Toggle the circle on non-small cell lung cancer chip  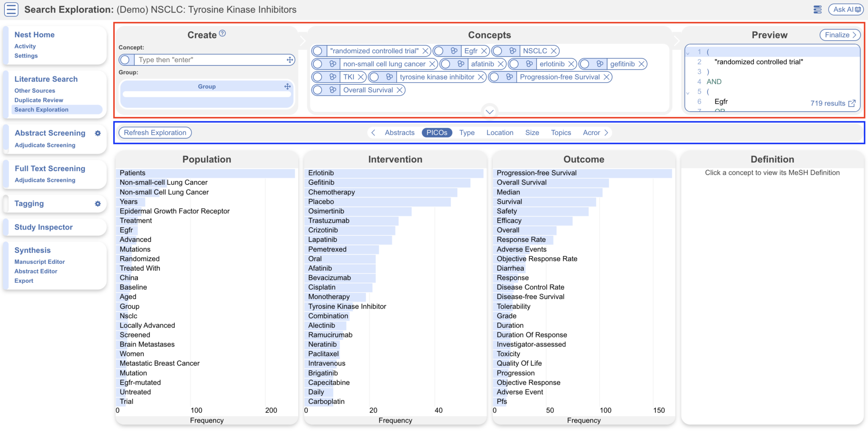pos(317,64)
